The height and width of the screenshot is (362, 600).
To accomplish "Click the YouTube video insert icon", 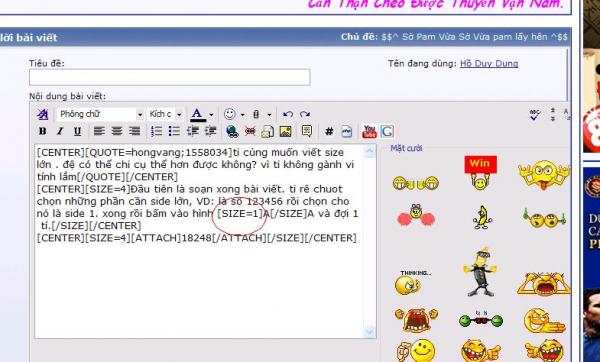I will pyautogui.click(x=369, y=131).
